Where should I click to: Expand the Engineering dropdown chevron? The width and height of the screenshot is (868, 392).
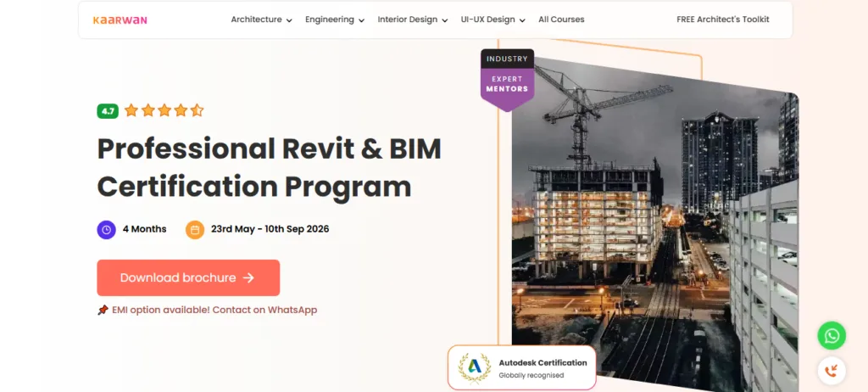[x=361, y=20]
